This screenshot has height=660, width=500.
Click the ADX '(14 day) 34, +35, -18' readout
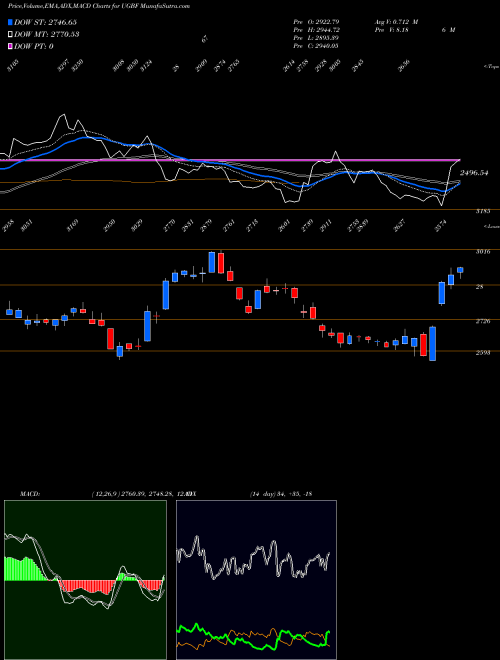(x=280, y=493)
